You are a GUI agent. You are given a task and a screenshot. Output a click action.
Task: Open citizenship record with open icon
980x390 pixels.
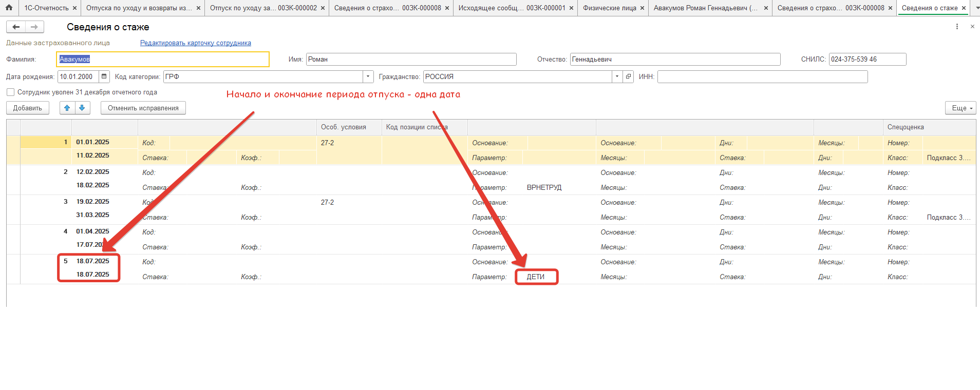pyautogui.click(x=628, y=76)
